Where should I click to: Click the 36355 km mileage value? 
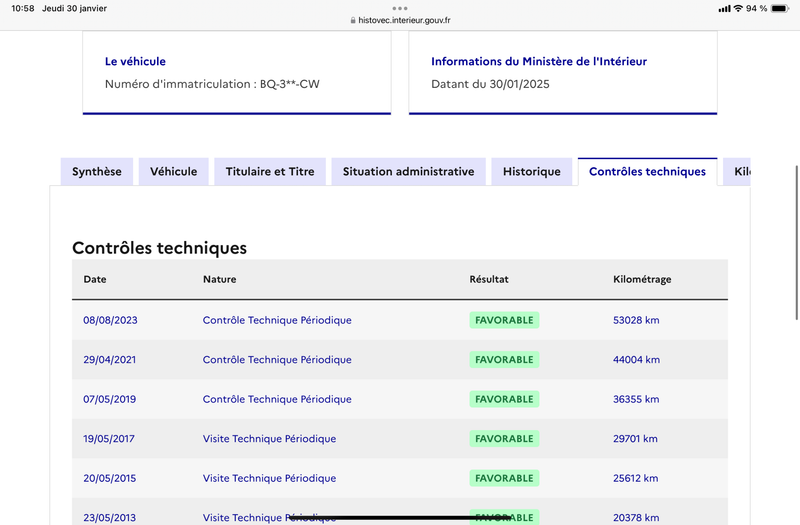click(x=636, y=399)
